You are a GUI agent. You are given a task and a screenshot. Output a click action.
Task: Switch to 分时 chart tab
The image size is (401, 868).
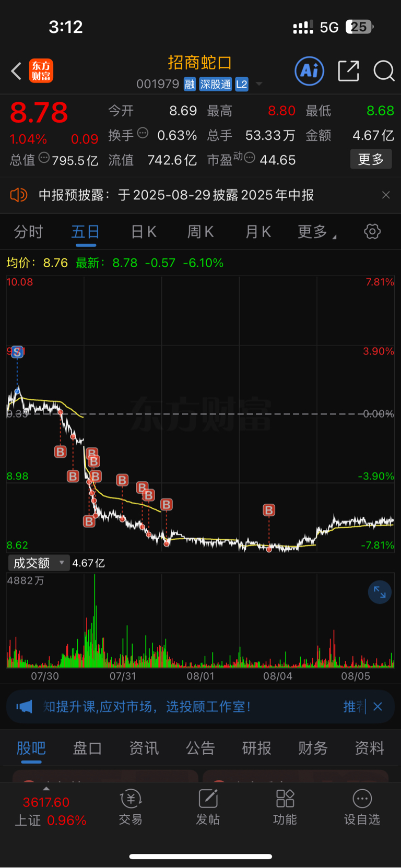(28, 232)
